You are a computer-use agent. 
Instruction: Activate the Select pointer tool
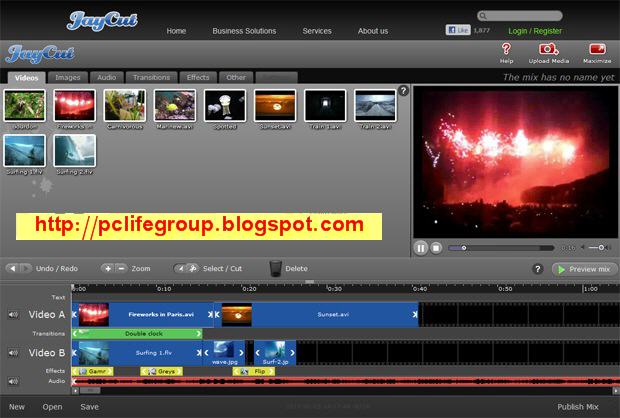[x=180, y=269]
